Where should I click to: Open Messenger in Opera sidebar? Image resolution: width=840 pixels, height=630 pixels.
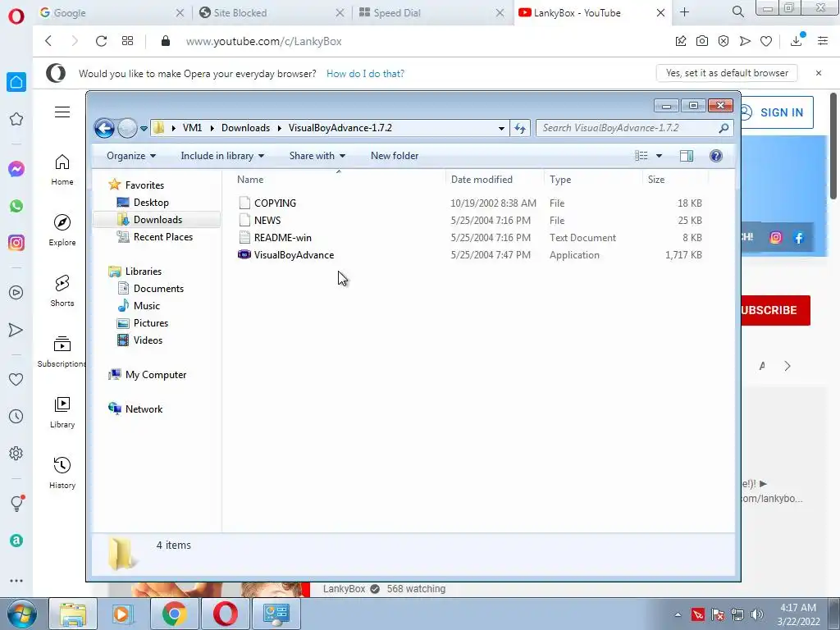point(16,169)
